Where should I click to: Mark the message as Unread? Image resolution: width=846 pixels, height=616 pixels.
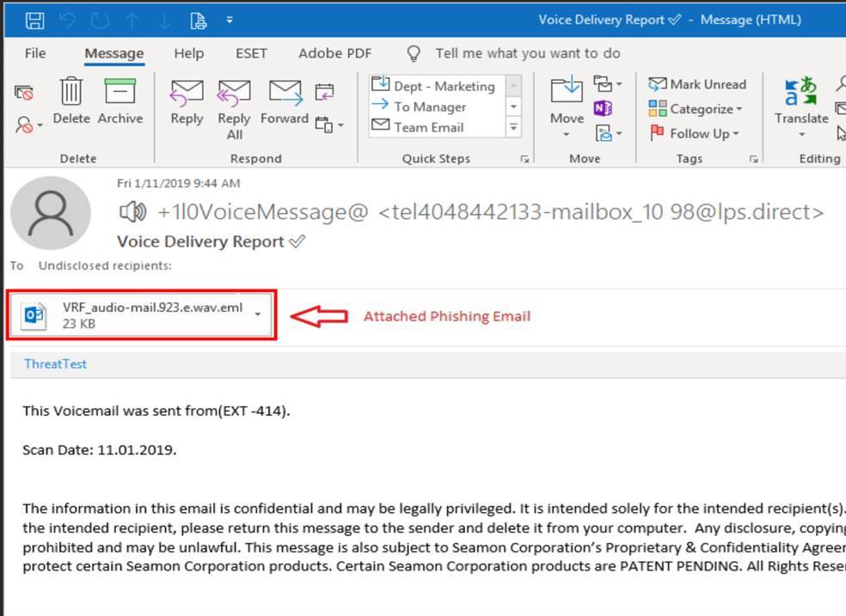tap(697, 84)
